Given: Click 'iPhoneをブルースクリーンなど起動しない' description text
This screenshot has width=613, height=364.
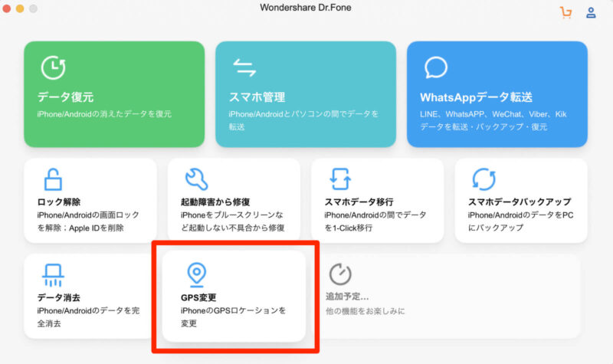Looking at the screenshot, I should (x=233, y=221).
